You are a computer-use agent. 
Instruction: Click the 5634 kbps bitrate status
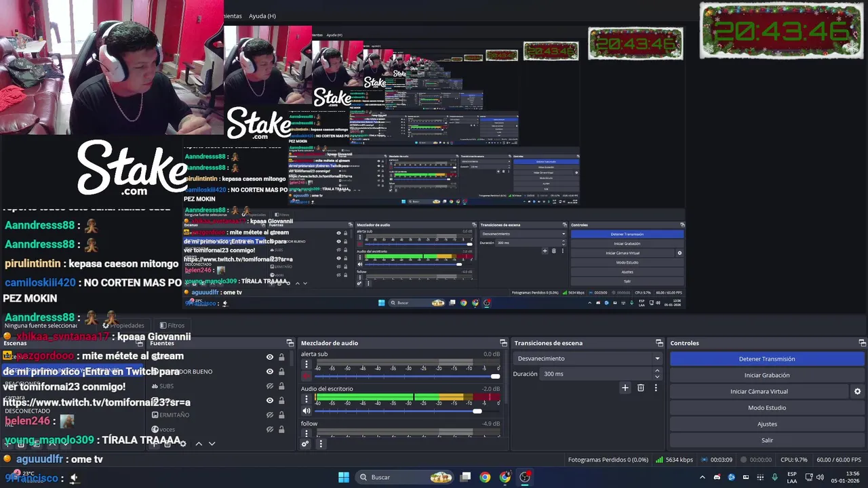674,460
